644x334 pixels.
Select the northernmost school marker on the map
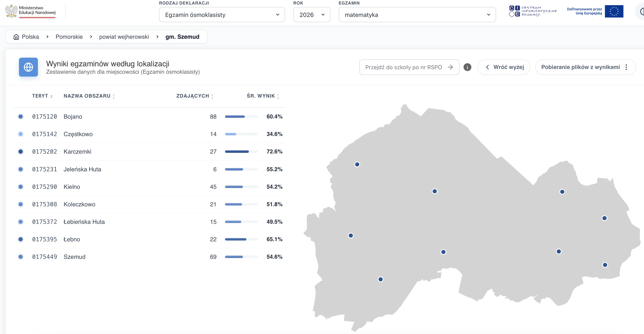357,164
